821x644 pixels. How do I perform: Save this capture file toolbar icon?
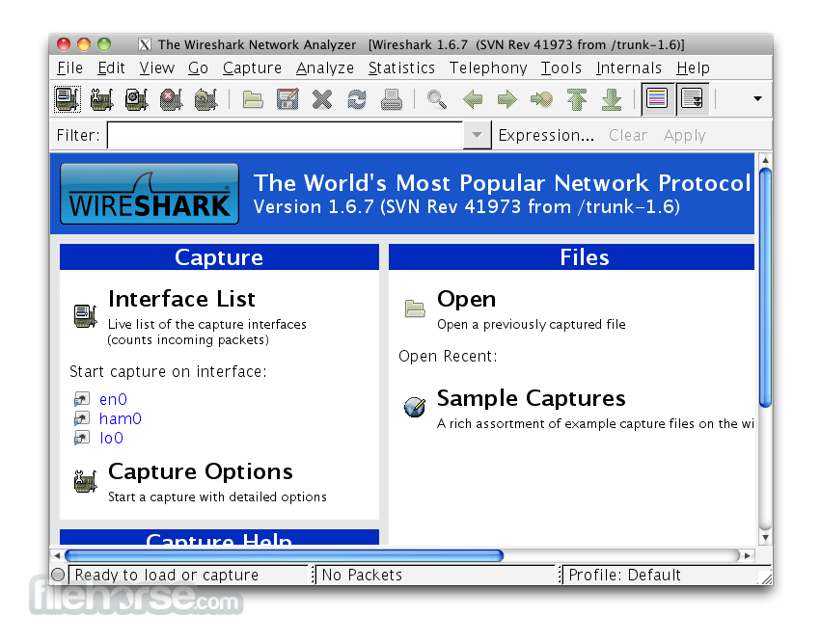tap(287, 99)
